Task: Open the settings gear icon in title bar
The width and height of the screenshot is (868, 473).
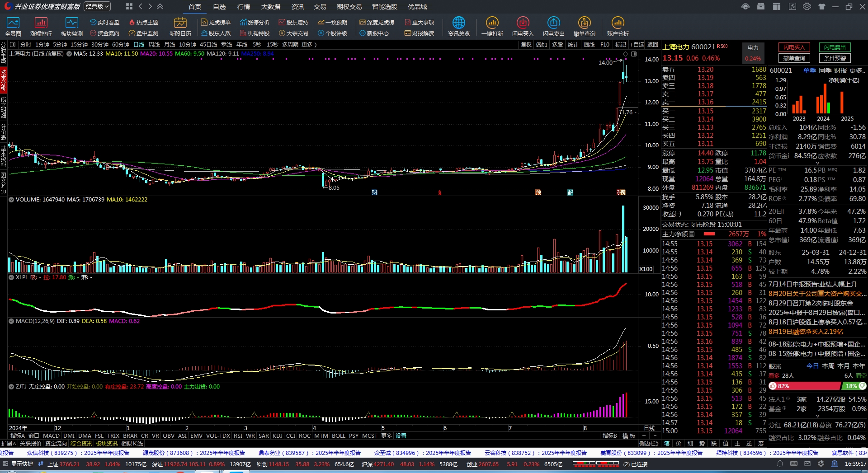Action: 807,6
